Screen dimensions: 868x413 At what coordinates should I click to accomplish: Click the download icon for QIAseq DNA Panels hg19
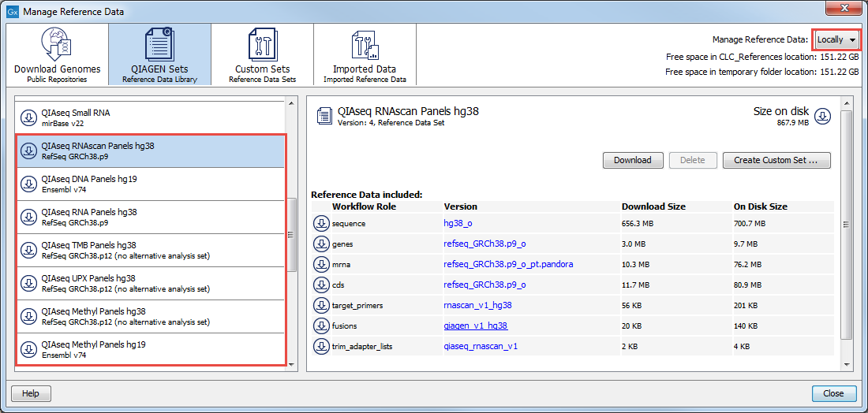(28, 184)
